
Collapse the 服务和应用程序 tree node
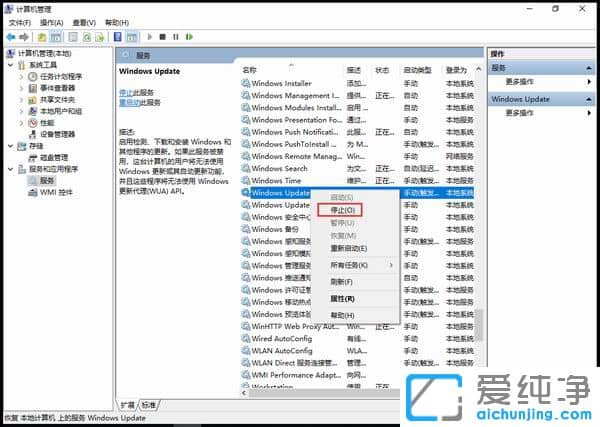click(x=10, y=169)
